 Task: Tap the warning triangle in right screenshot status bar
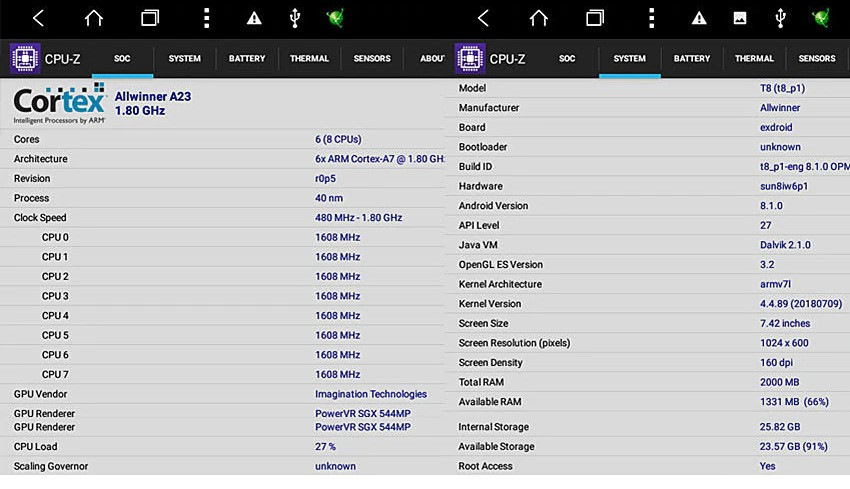coord(699,19)
